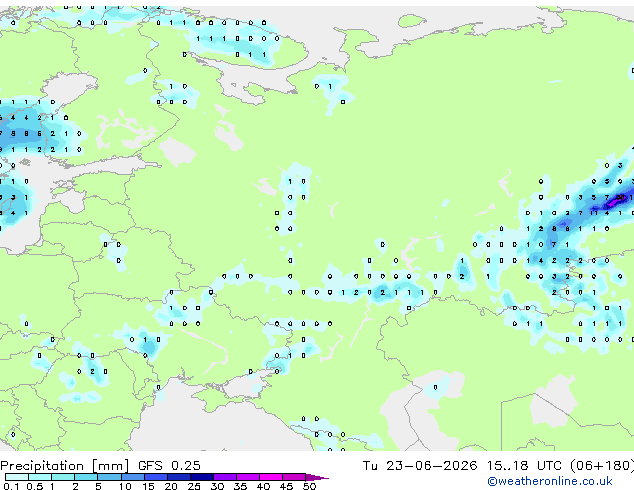Click the '30' legend label
The height and width of the screenshot is (490, 634).
(217, 486)
